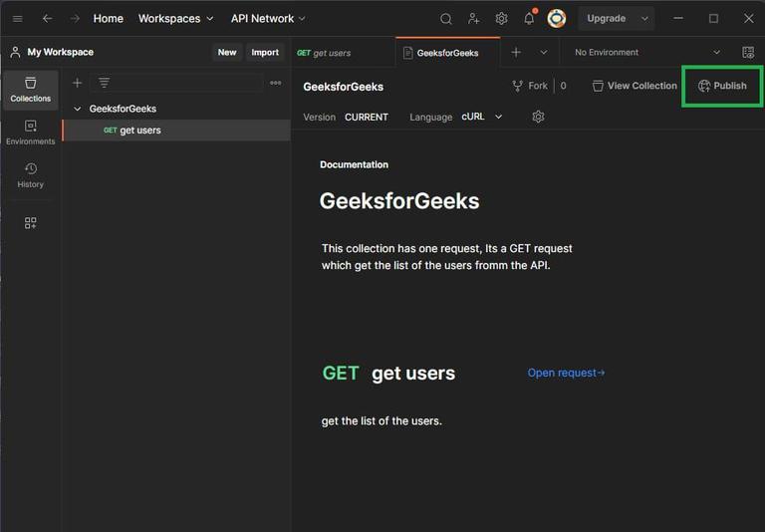Select the get users request in sidebar
Screen dimensions: 765x532
(176, 131)
